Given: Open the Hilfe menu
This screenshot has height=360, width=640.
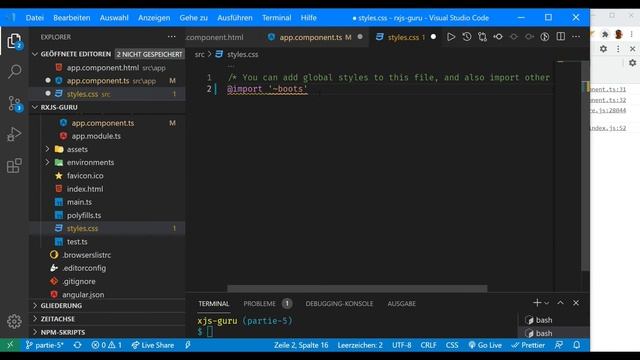Looking at the screenshot, I should click(309, 18).
